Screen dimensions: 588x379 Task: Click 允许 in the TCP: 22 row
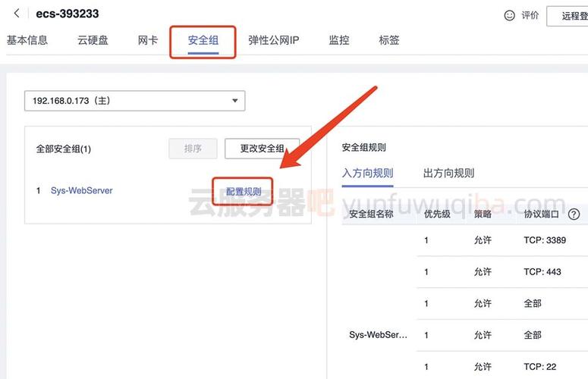point(483,367)
